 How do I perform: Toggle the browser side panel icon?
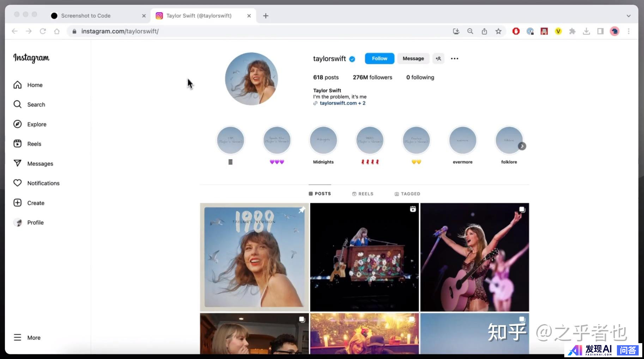tap(600, 31)
